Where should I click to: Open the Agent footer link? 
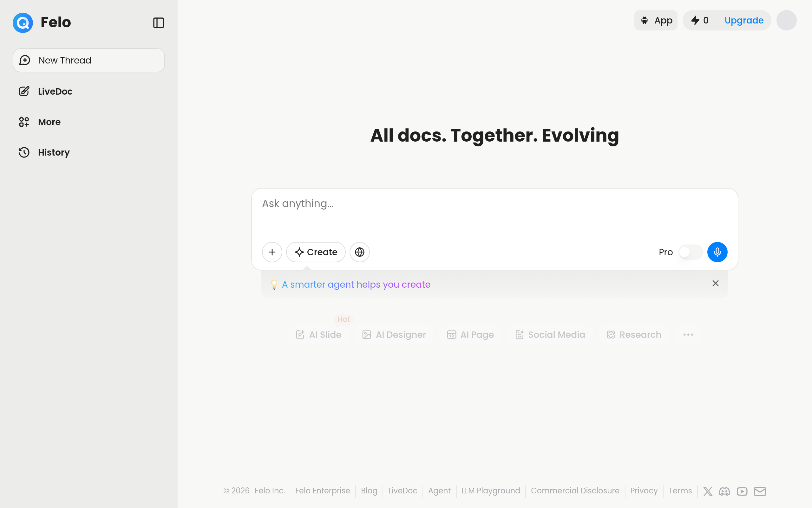pos(439,491)
